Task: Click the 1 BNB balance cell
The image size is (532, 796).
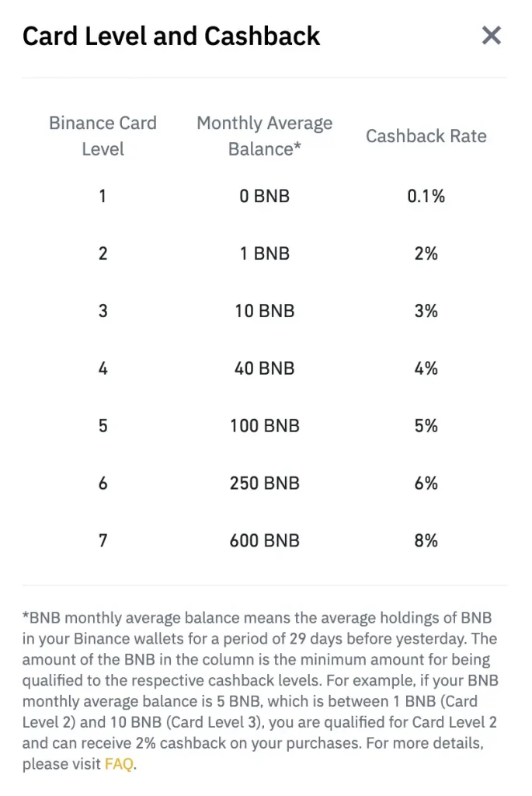Action: (264, 253)
